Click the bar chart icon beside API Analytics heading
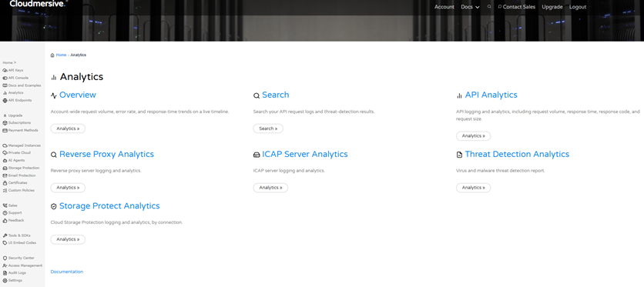This screenshot has height=287, width=644. pyautogui.click(x=459, y=95)
